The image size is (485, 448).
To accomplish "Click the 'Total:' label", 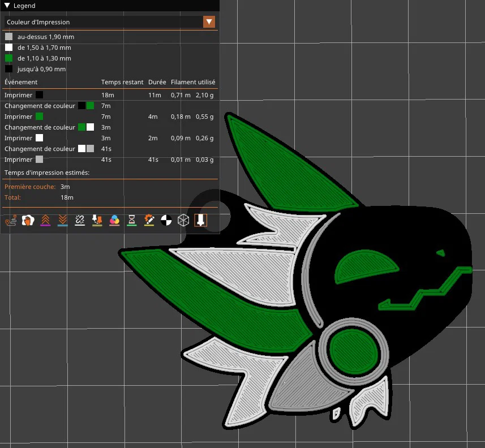I will (x=12, y=197).
